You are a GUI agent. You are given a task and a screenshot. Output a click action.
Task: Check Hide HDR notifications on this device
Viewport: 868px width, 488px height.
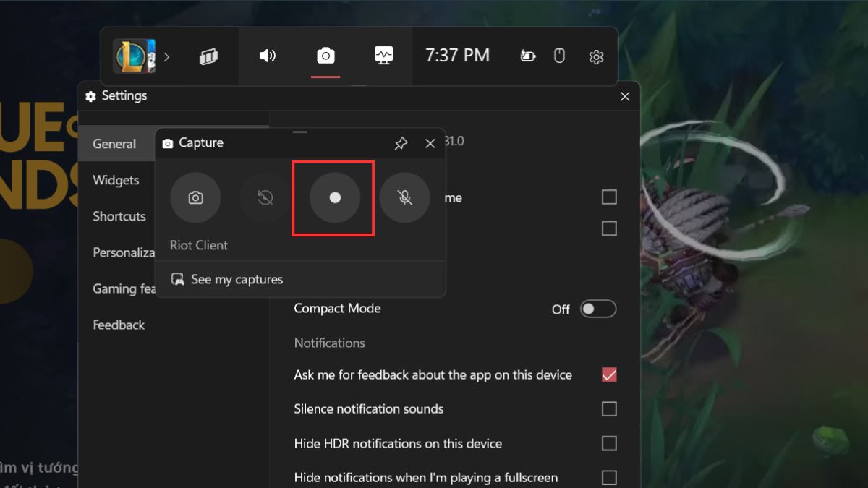(x=609, y=443)
